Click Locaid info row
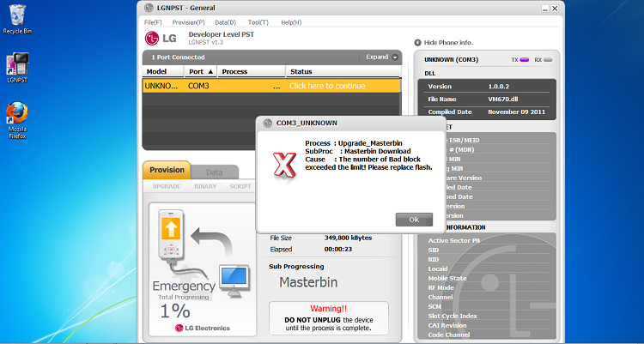Viewport: 644px width, 344px height. click(x=438, y=269)
